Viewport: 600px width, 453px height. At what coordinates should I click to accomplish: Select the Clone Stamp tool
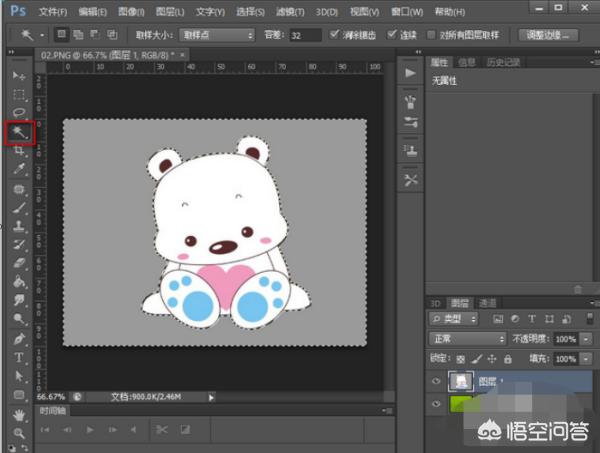coord(19,226)
